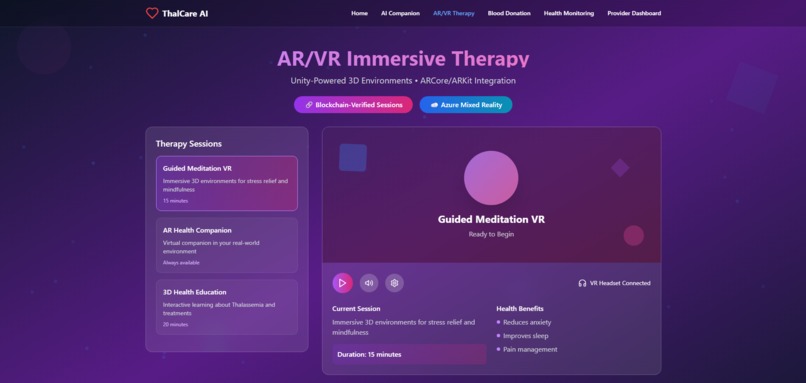
Task: Start the session with the play button
Action: [x=342, y=283]
